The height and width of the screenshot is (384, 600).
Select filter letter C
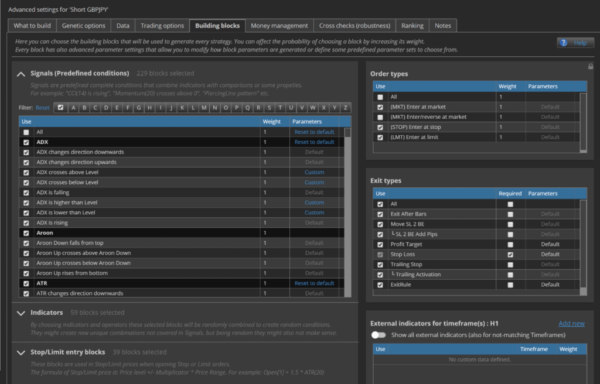(x=95, y=108)
